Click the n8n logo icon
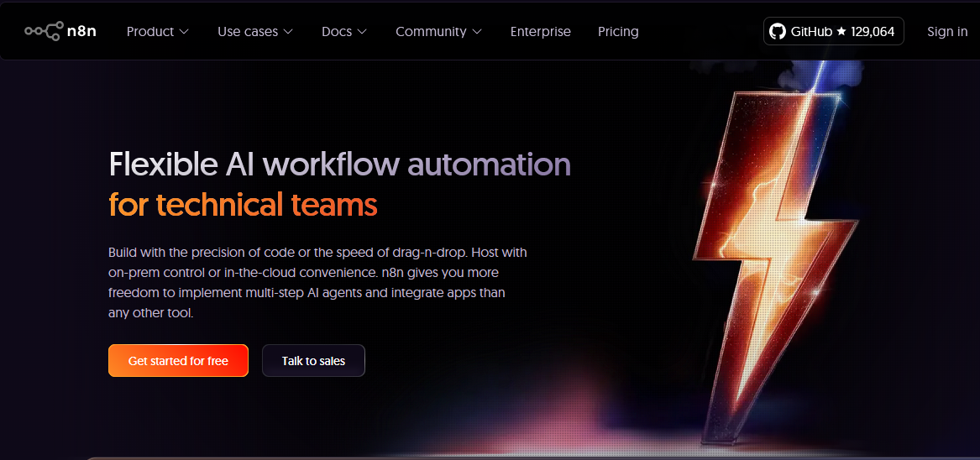The image size is (980, 460). (44, 31)
